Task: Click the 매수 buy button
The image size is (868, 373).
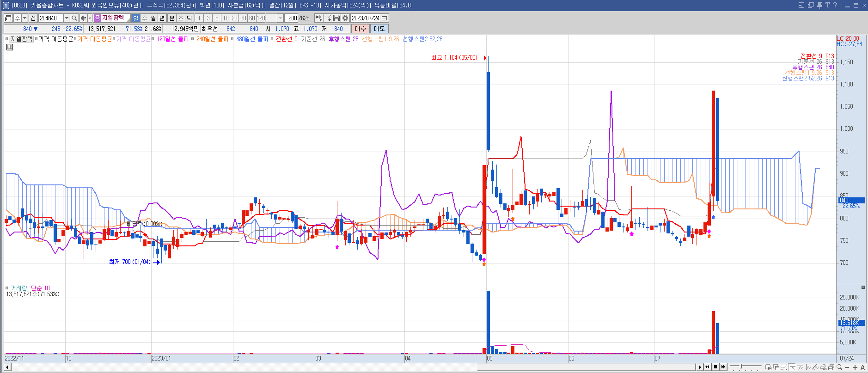Action: click(x=361, y=29)
